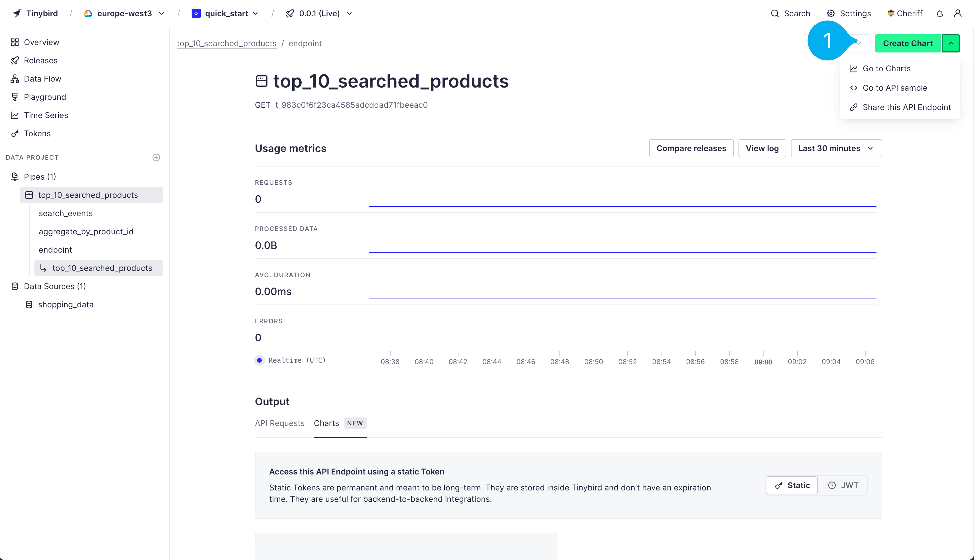Open Time Series in the sidebar
The image size is (974, 560).
click(46, 115)
